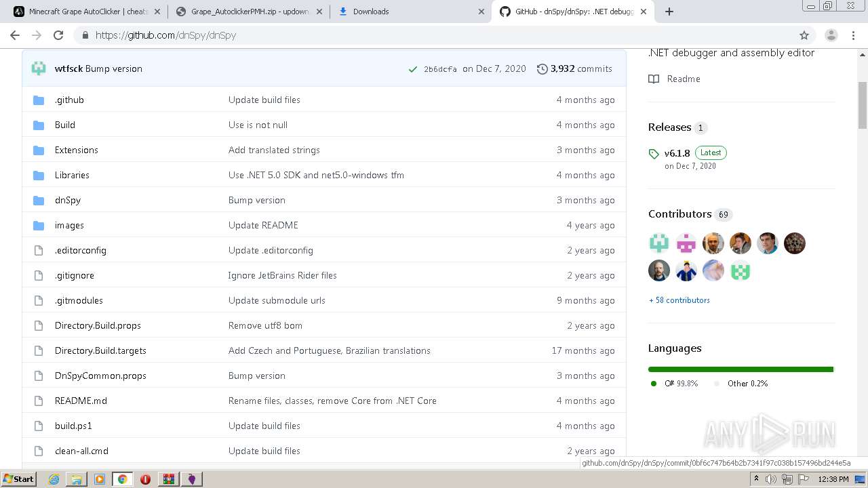Image resolution: width=868 pixels, height=488 pixels.
Task: Open the 'Use is not null' commit message
Action: tap(258, 125)
